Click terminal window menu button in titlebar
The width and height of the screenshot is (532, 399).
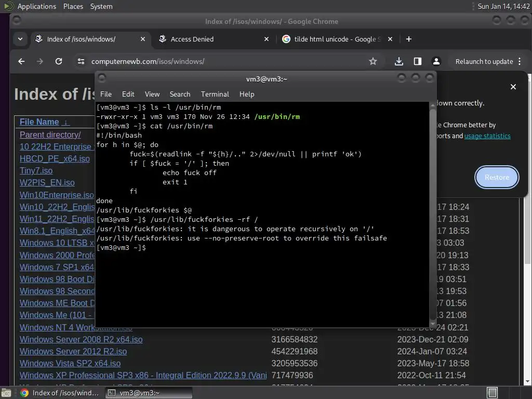click(x=102, y=78)
